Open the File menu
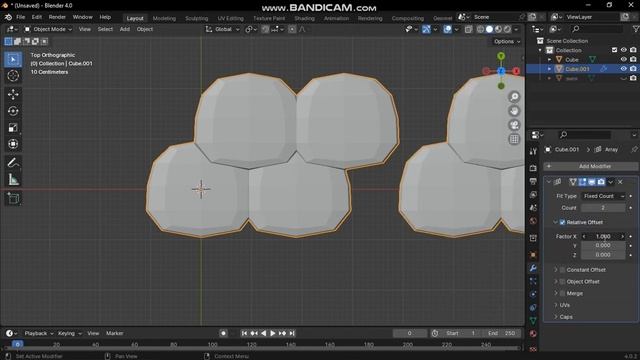Viewport: 640px width, 360px height. (x=20, y=17)
